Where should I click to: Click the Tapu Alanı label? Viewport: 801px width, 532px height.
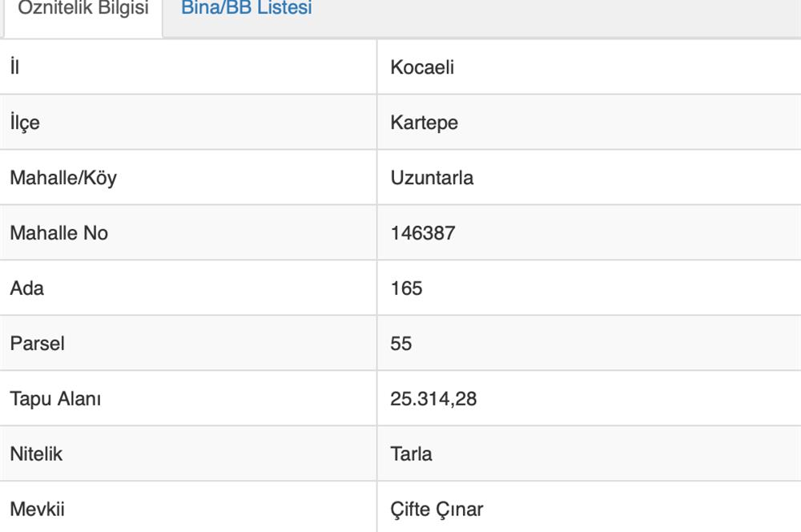(x=55, y=399)
